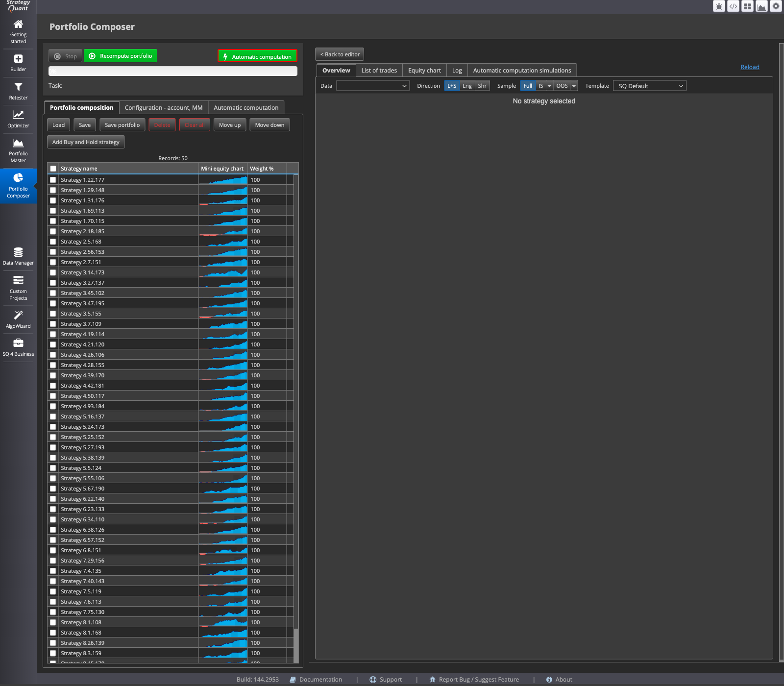Image resolution: width=784 pixels, height=686 pixels.
Task: Open Portfolio Master in sidebar
Action: (18, 150)
